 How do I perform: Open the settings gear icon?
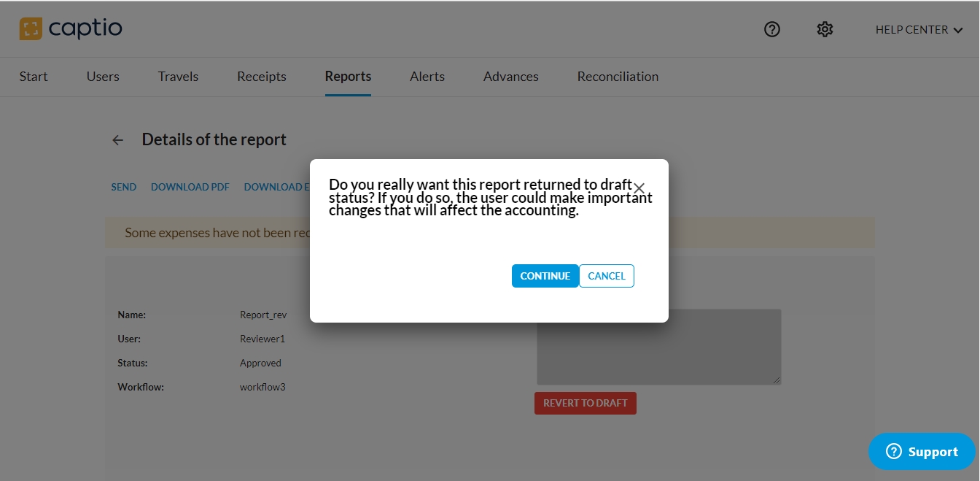tap(825, 29)
